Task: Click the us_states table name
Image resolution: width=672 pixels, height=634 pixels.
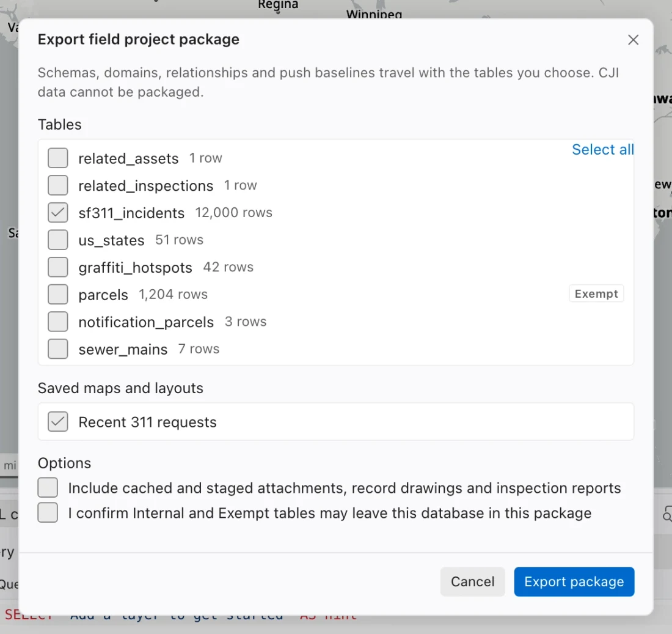Action: pyautogui.click(x=111, y=240)
